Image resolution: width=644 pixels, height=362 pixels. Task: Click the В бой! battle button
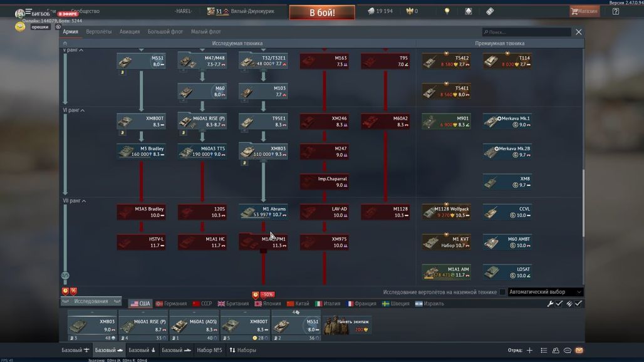tap(322, 13)
